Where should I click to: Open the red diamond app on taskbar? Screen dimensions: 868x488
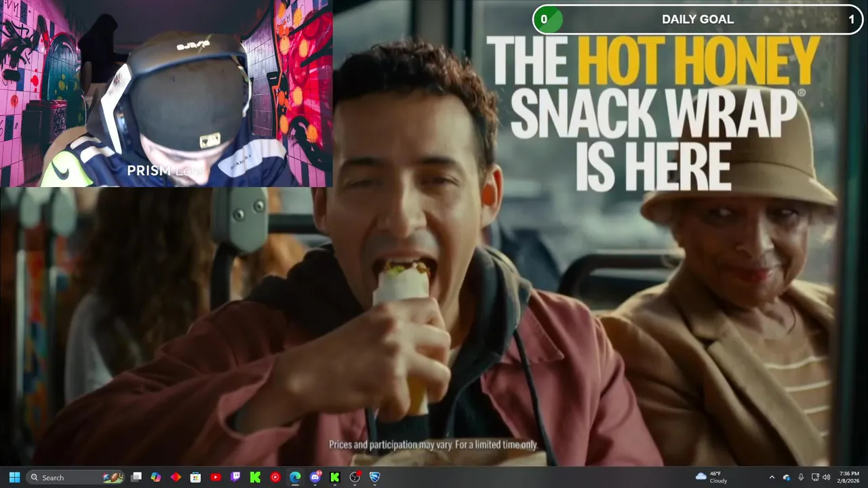[x=176, y=477]
